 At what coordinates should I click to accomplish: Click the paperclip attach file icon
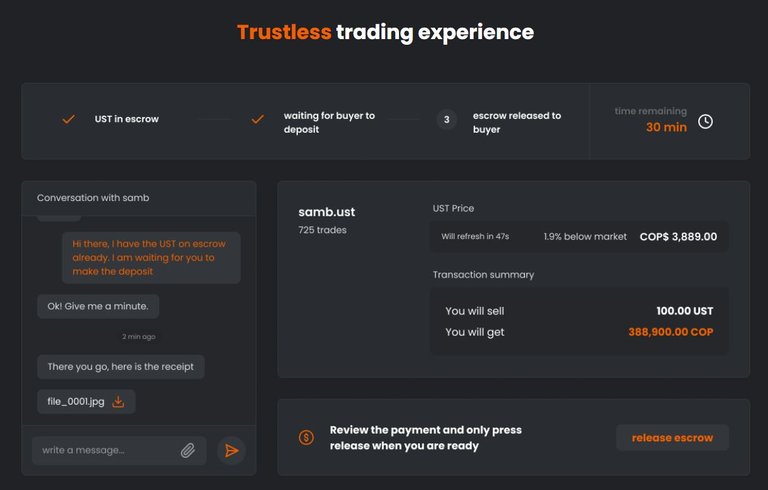(x=188, y=450)
